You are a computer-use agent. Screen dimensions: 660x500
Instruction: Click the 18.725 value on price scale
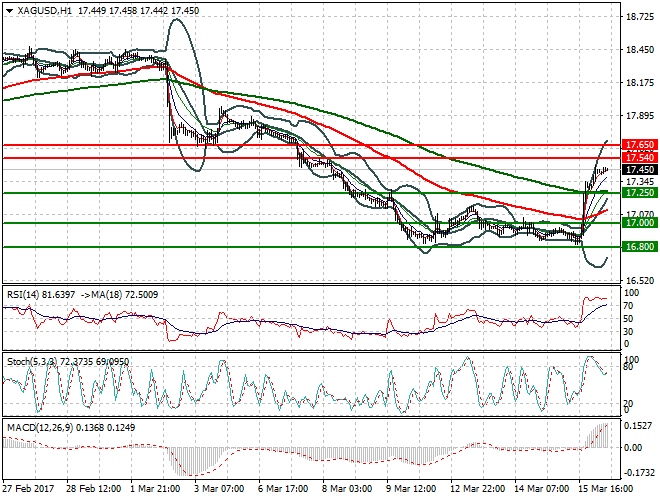[637, 17]
